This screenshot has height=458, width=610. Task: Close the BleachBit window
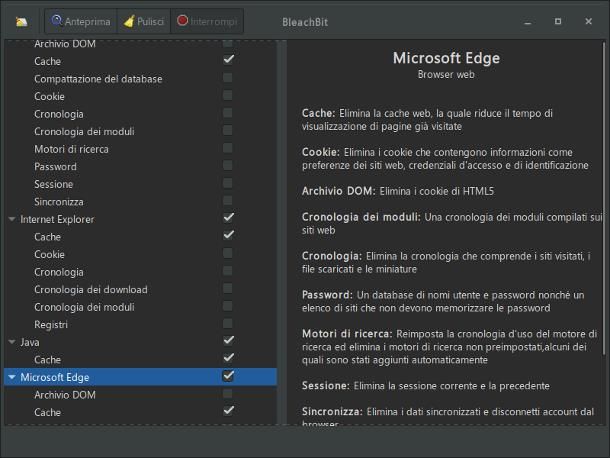pyautogui.click(x=589, y=21)
